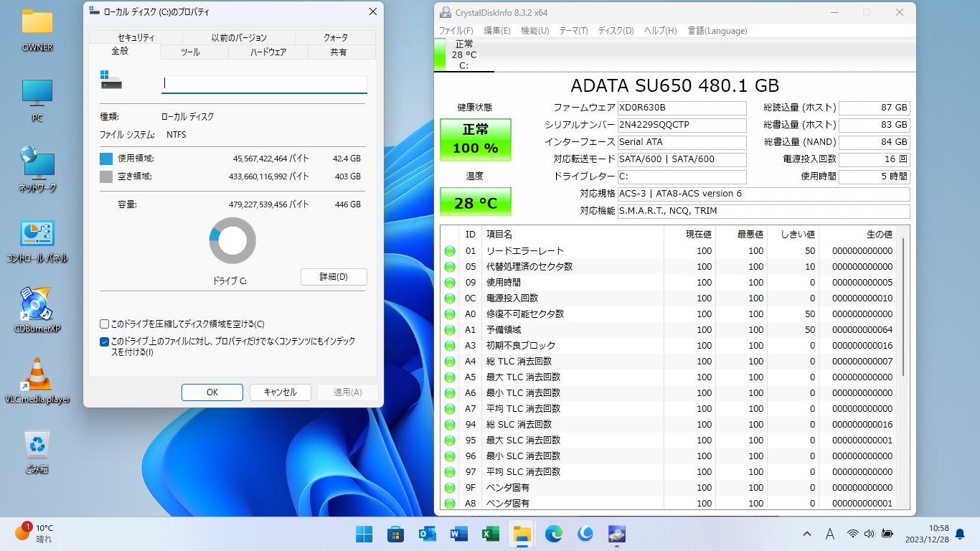Expand the hidden system tray icons chevron
The image size is (980, 551).
pyautogui.click(x=807, y=534)
